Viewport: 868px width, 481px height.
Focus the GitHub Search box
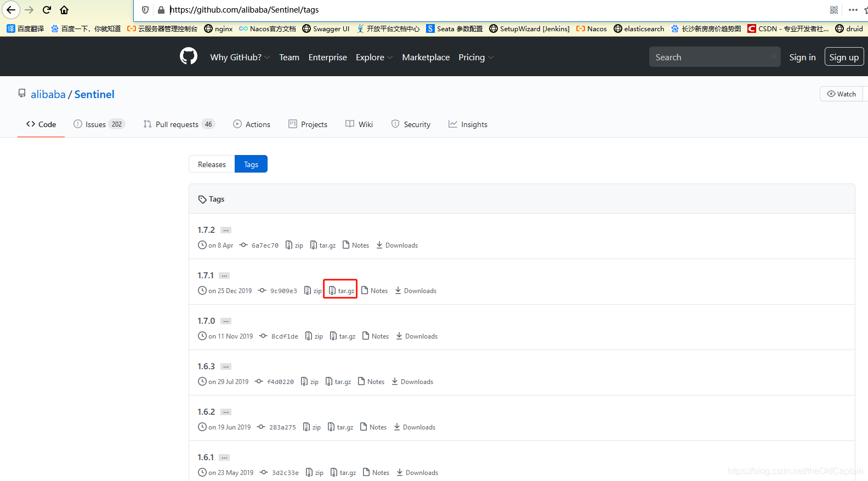tap(714, 57)
